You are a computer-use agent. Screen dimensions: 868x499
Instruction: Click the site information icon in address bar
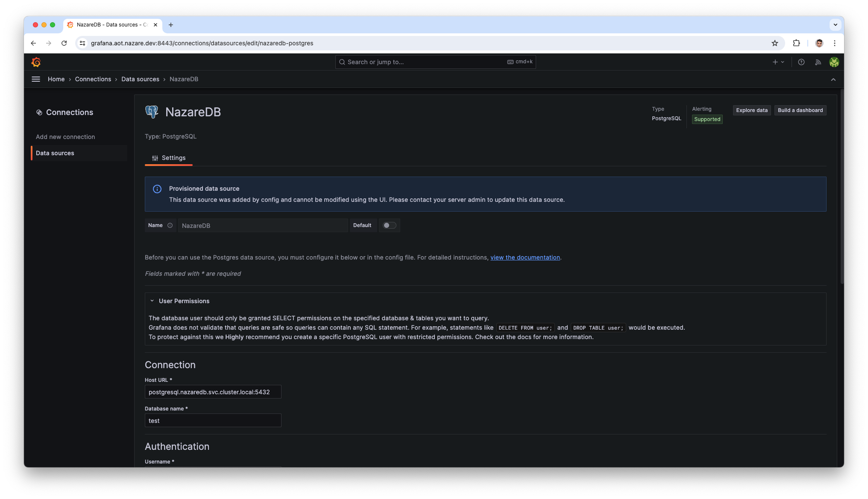coord(83,43)
